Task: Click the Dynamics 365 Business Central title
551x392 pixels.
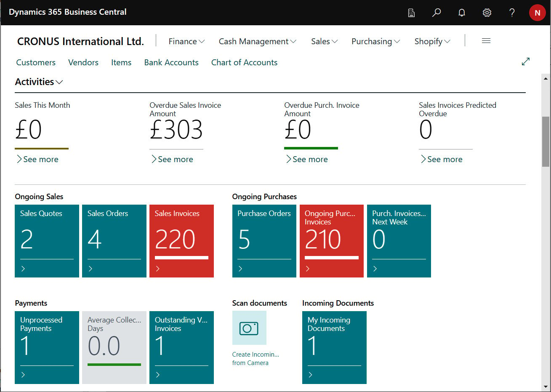Action: [x=68, y=12]
